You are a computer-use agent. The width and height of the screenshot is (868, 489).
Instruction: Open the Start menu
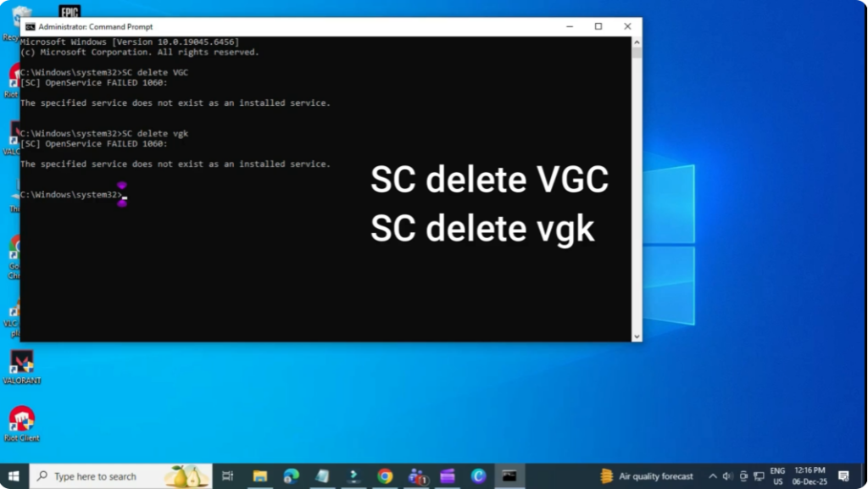(x=15, y=475)
